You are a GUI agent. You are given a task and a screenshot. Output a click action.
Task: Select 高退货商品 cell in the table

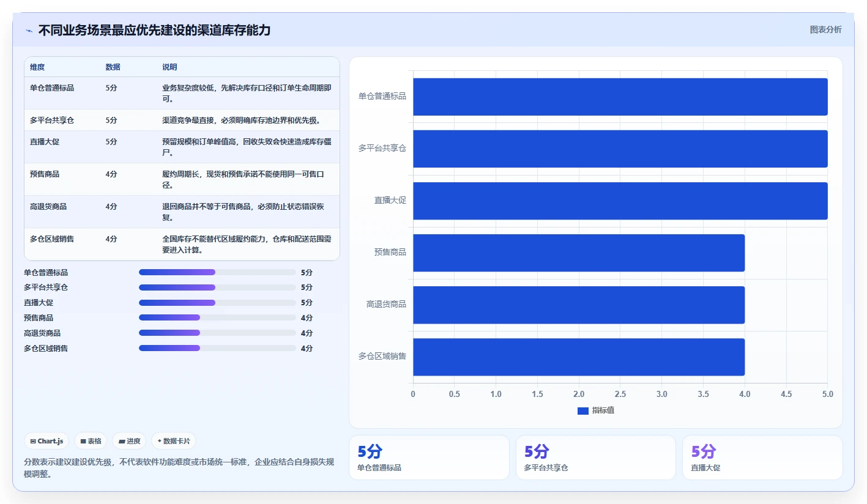pyautogui.click(x=48, y=207)
